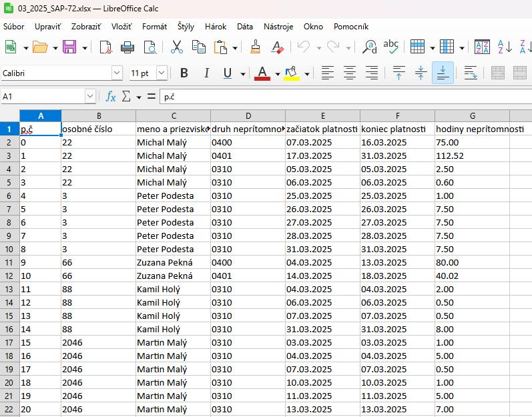Toggle Italic formatting
532x417 pixels.
coord(206,73)
